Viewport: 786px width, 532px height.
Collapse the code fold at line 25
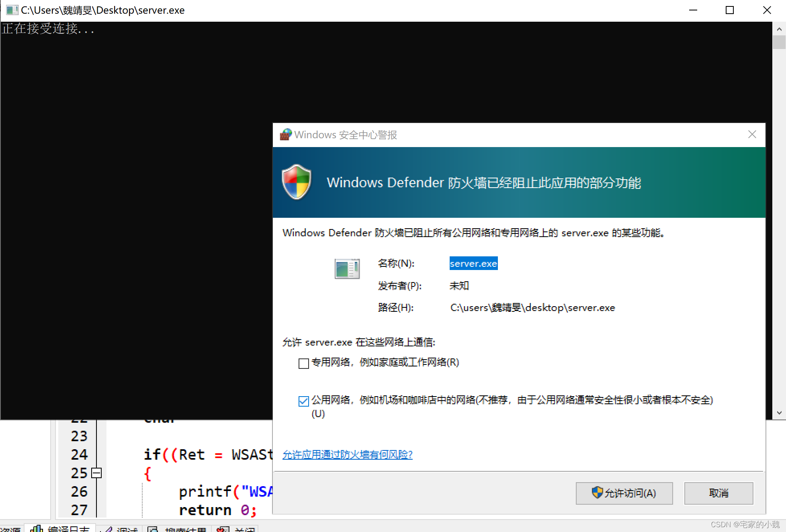point(96,473)
